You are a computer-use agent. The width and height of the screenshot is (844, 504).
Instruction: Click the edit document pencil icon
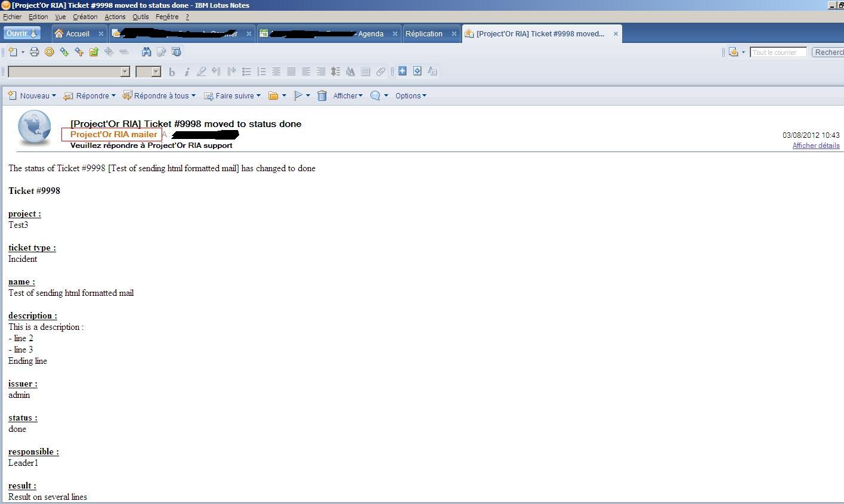(161, 52)
